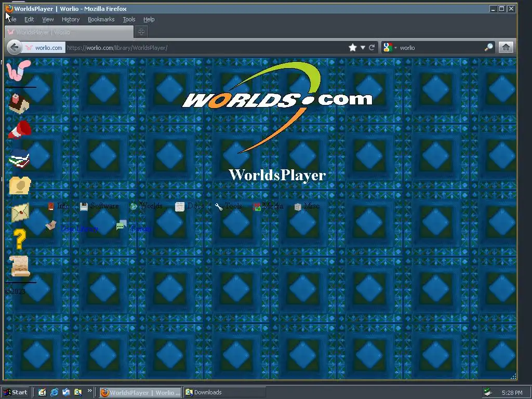Click the quick launch folder search icon
This screenshot has width=532, height=399.
78,393
